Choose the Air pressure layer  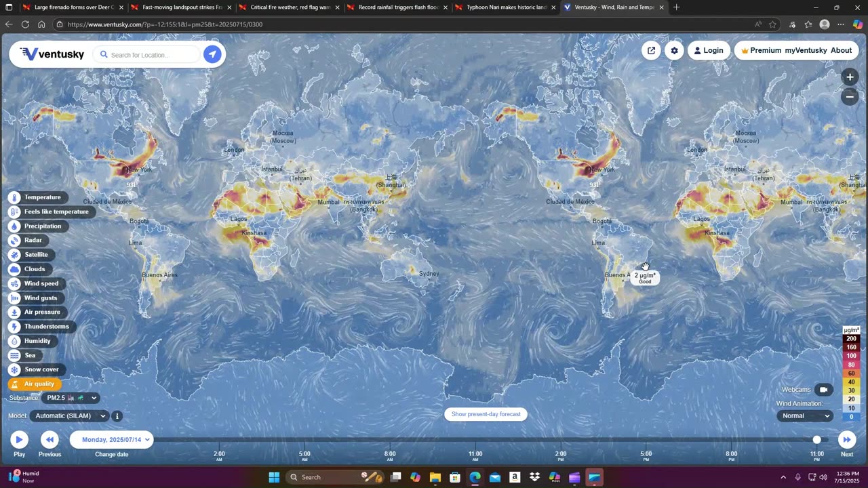[36, 312]
